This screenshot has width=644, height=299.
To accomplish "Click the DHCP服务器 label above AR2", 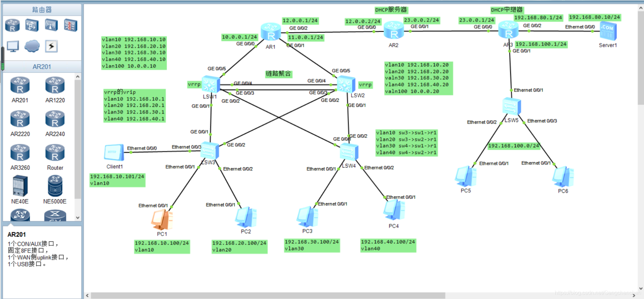I will pyautogui.click(x=391, y=10).
